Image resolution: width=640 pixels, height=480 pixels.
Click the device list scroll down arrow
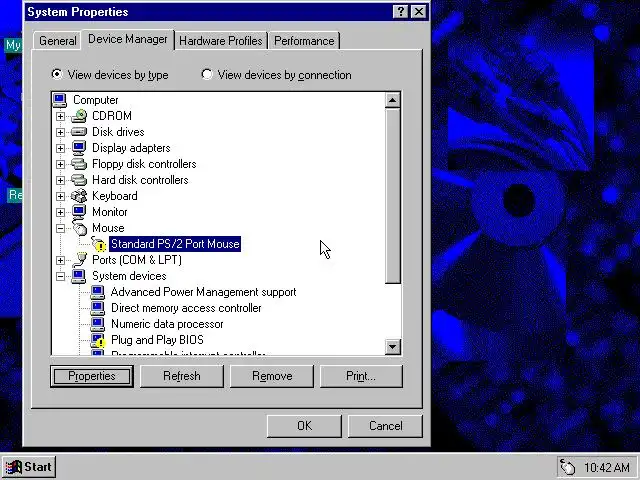393,347
